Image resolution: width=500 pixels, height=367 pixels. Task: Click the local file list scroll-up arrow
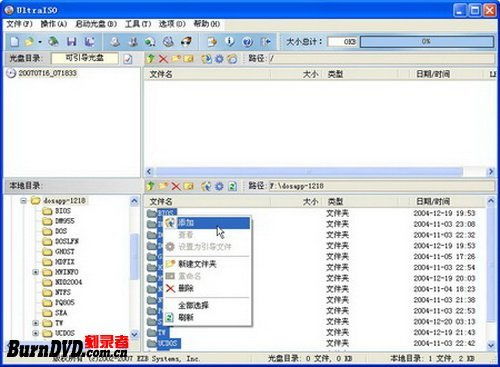(x=490, y=201)
